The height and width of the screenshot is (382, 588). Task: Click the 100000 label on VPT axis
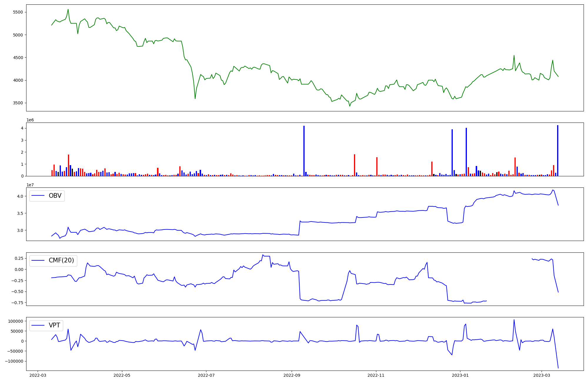click(16, 321)
